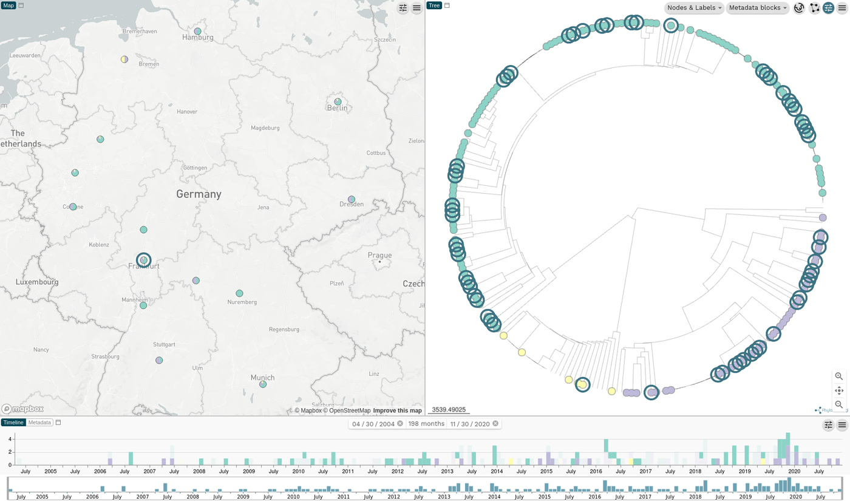The image size is (850, 504).
Task: Click the Improve this map link
Action: click(x=397, y=410)
